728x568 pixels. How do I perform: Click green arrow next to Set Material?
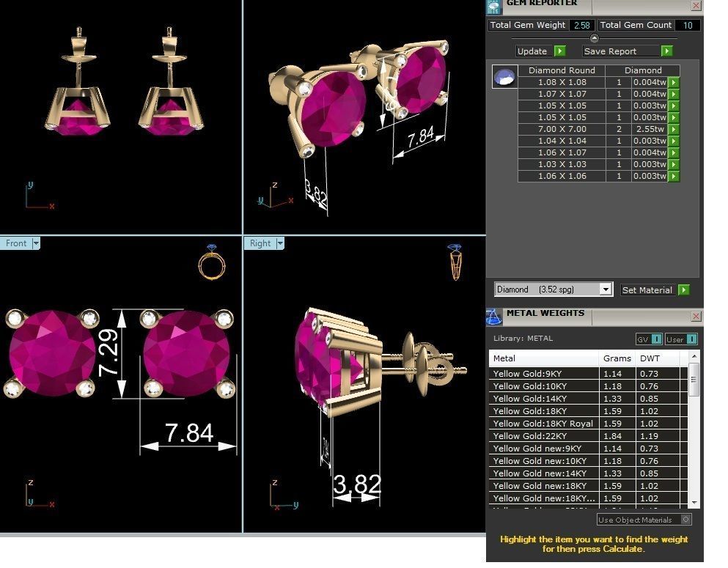pyautogui.click(x=683, y=290)
